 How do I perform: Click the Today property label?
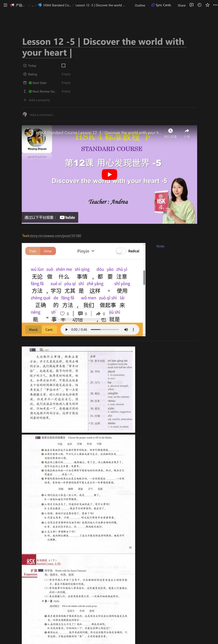(32, 65)
